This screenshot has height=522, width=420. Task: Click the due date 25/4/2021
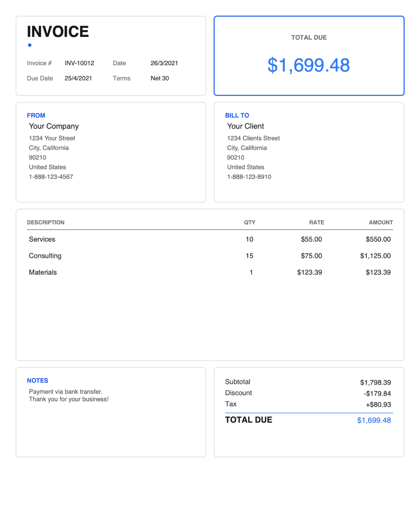click(x=78, y=78)
